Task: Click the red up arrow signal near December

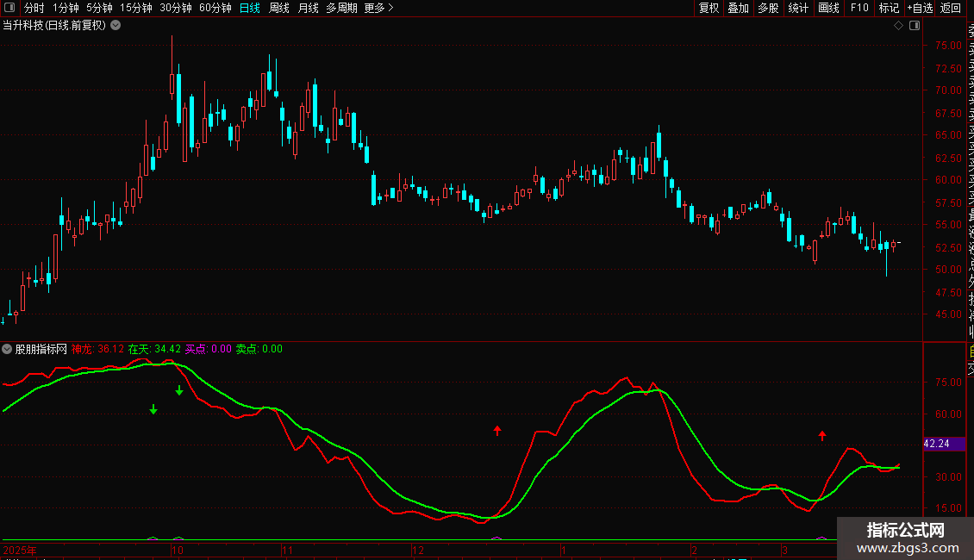Action: 497,430
